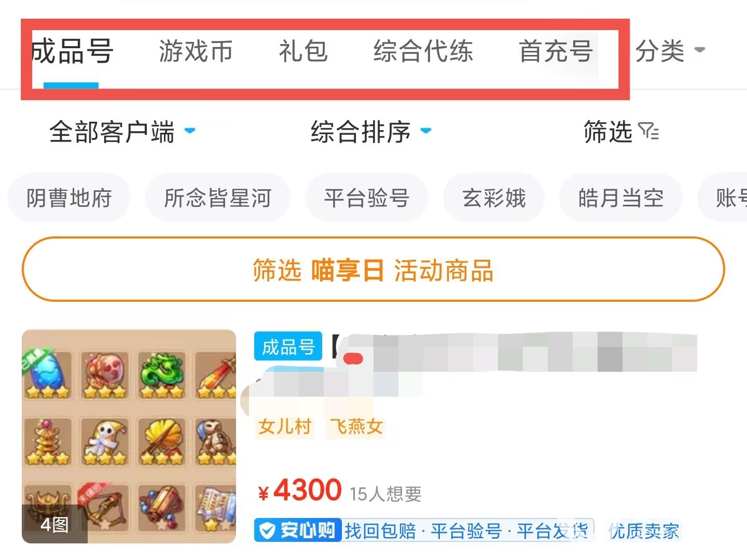Go to the 综合代练 tab

pos(423,51)
